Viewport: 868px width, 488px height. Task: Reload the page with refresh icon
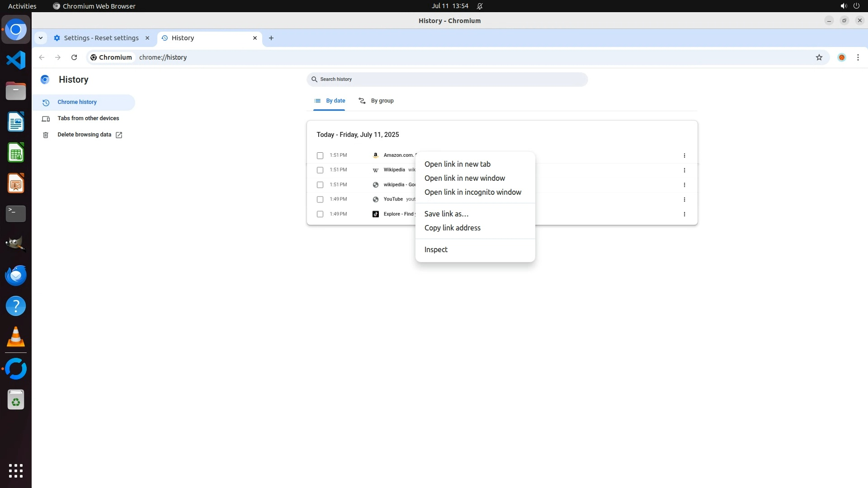[74, 57]
